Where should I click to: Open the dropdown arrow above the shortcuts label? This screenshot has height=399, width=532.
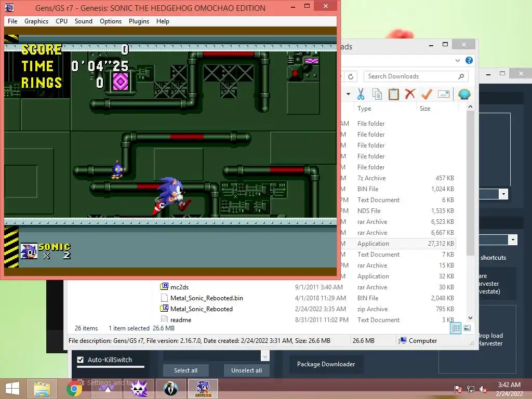[513, 240]
